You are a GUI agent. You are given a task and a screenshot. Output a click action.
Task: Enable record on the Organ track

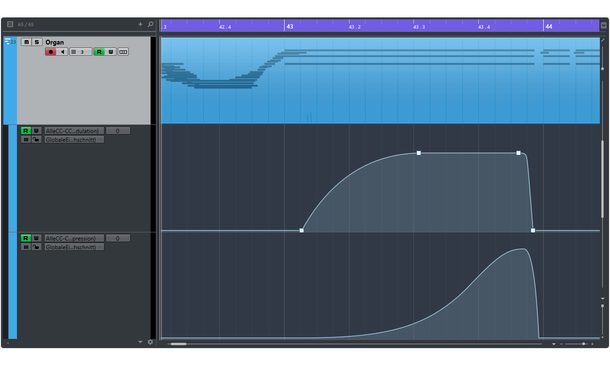51,52
